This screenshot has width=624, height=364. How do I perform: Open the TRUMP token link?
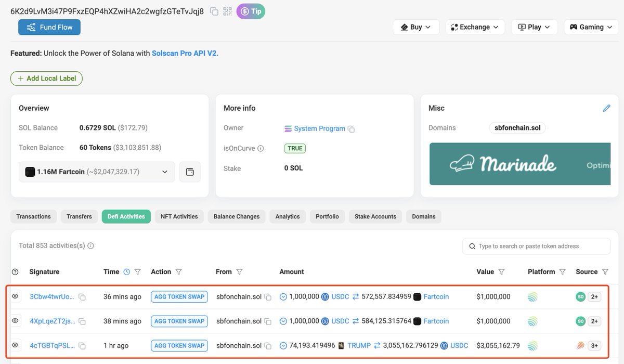click(359, 346)
